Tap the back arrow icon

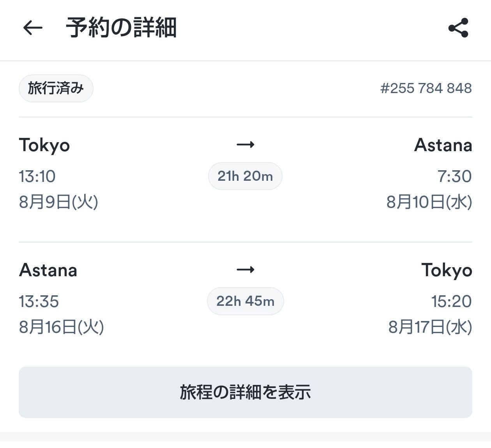[33, 28]
